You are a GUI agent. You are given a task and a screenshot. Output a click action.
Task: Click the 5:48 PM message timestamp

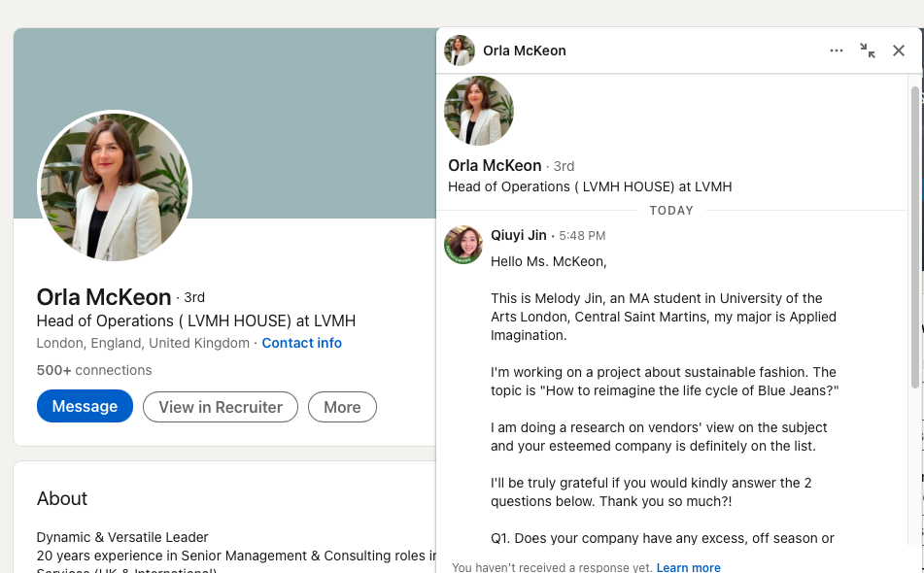(582, 236)
